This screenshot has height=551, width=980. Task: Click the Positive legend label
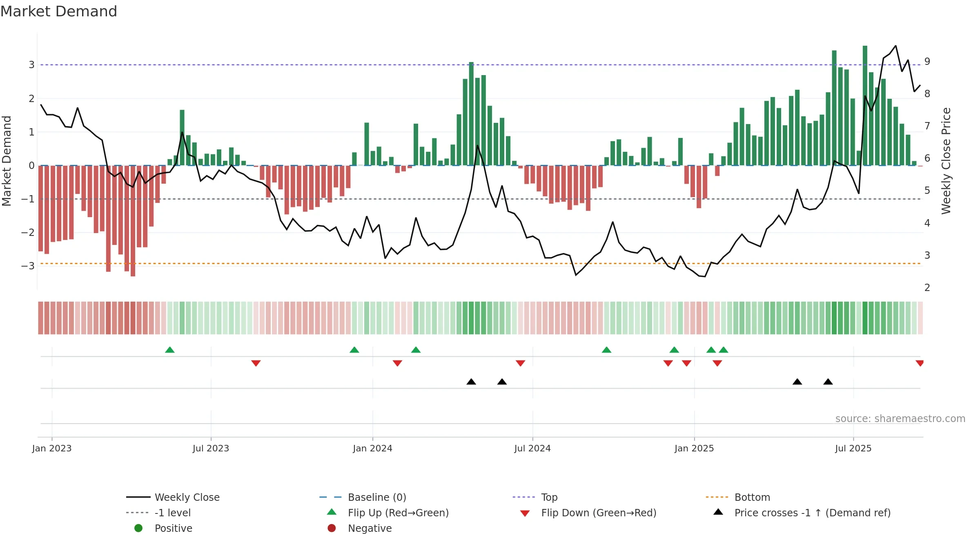pyautogui.click(x=173, y=528)
